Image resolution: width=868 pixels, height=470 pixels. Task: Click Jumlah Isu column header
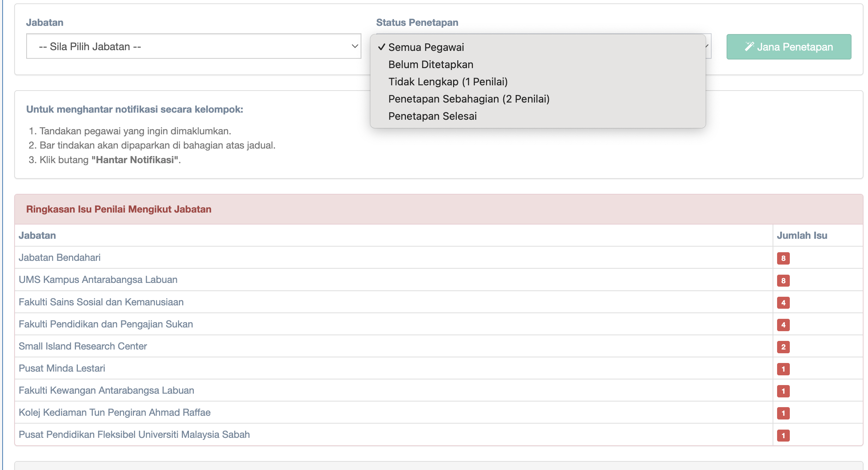pos(802,235)
